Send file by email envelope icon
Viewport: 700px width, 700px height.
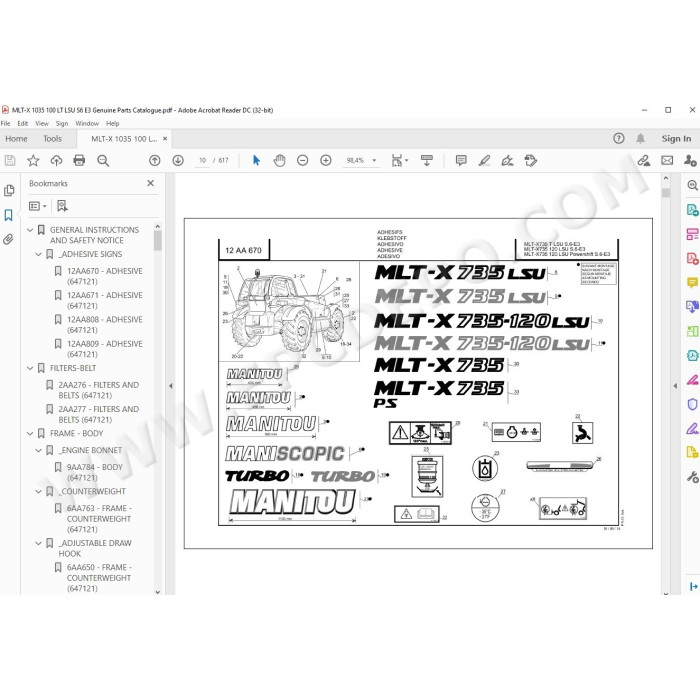click(667, 160)
